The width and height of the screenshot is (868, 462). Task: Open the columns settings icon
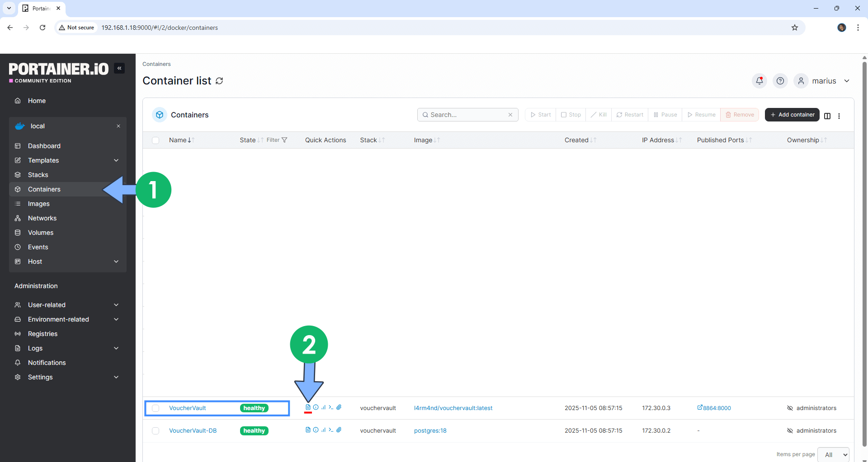[x=827, y=116]
